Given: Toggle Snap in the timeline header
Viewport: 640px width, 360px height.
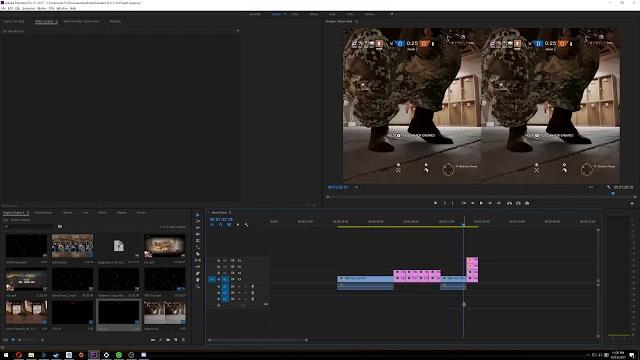Looking at the screenshot, I should pyautogui.click(x=220, y=225).
